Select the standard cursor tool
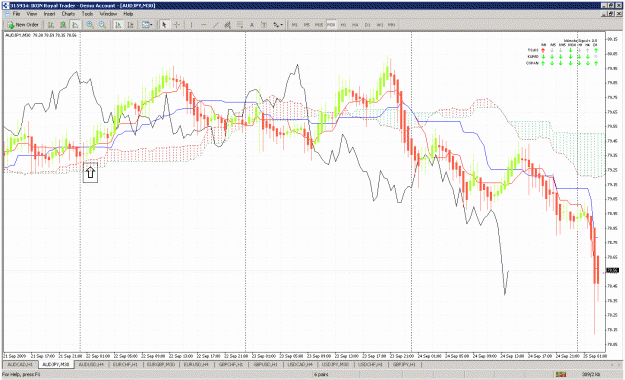 [164, 25]
